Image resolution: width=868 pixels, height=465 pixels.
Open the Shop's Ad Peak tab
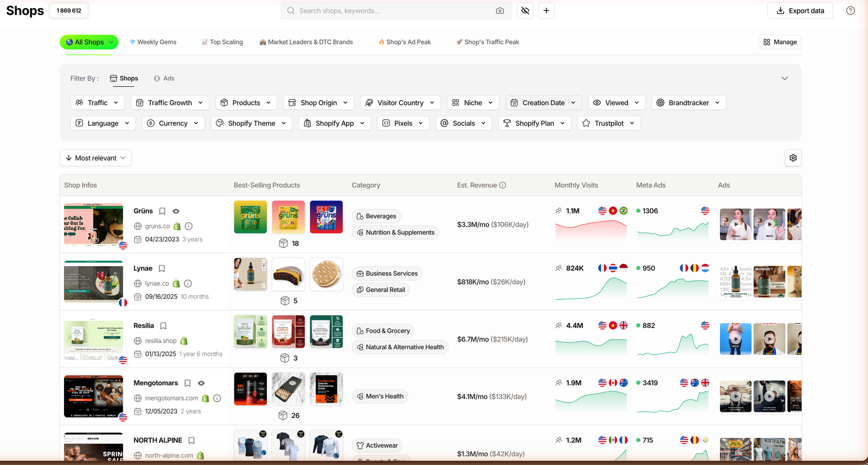click(x=405, y=42)
